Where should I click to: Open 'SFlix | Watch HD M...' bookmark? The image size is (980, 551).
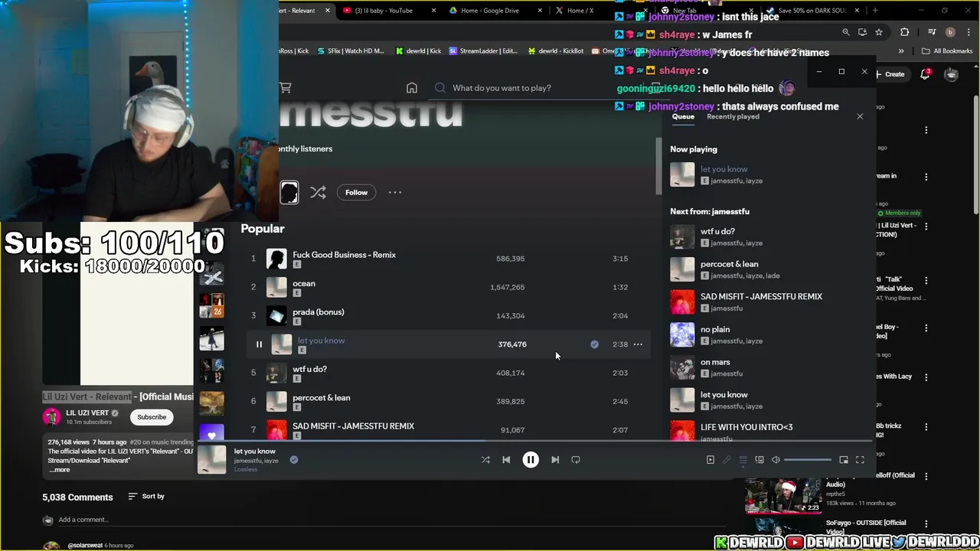pyautogui.click(x=350, y=51)
